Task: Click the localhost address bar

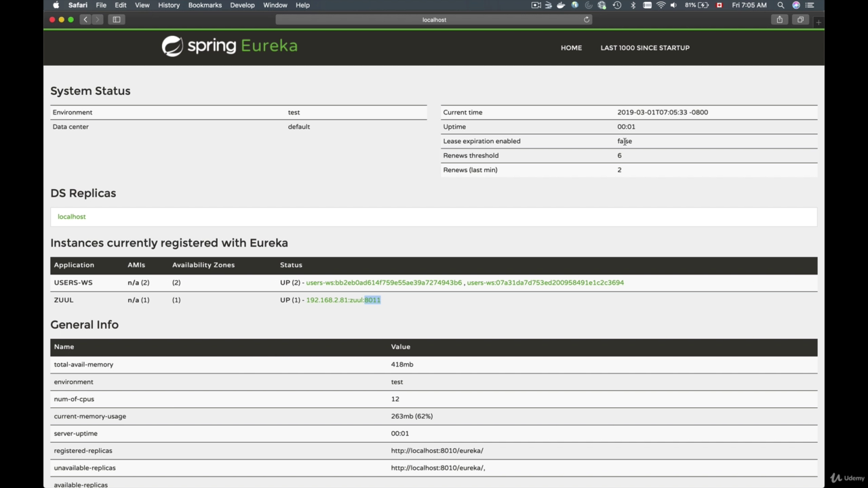Action: pyautogui.click(x=434, y=20)
